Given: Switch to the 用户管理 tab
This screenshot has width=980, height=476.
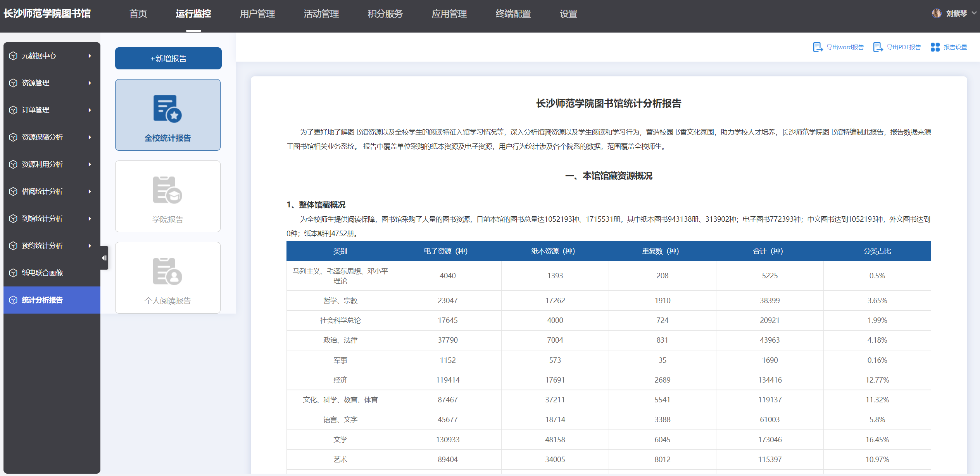Looking at the screenshot, I should pyautogui.click(x=257, y=14).
